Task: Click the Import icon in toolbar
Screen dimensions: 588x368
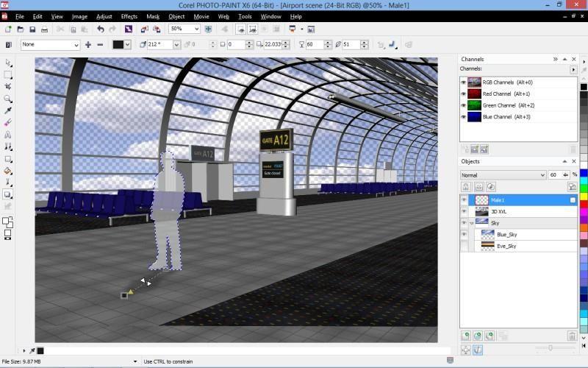Action: [144, 29]
